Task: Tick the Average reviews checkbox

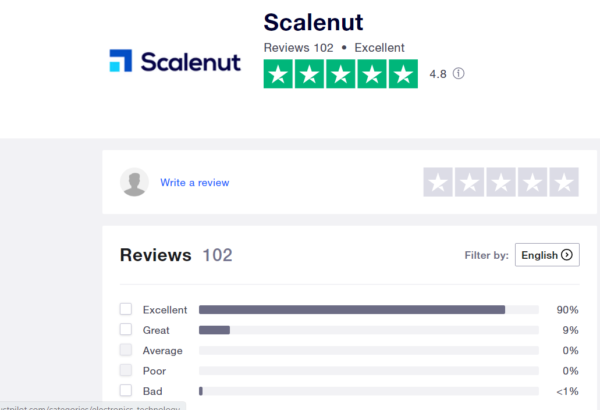Action: 126,350
